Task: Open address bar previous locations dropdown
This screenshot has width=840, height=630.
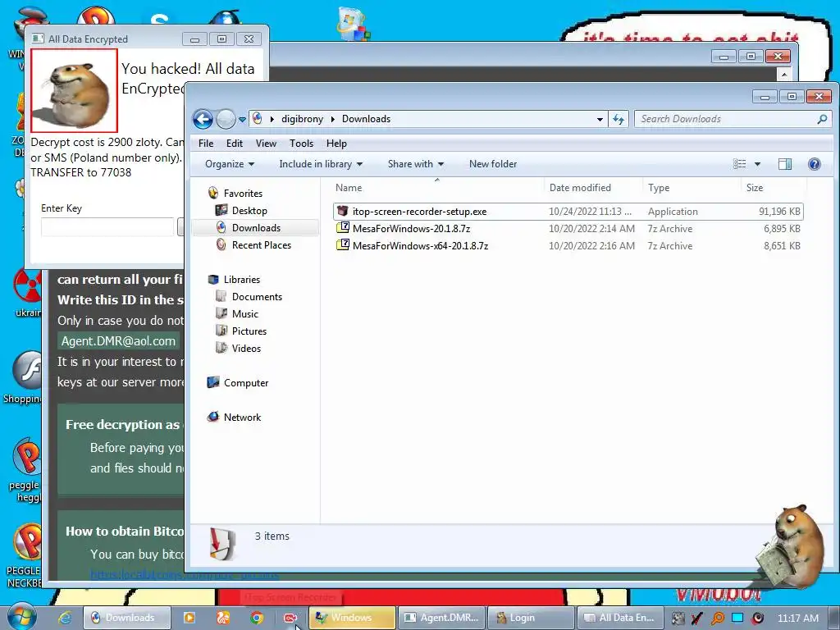Action: click(600, 120)
